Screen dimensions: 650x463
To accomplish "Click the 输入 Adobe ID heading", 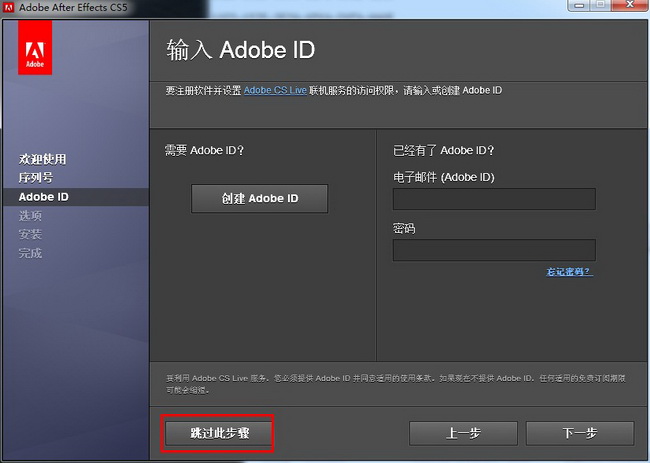I will click(240, 50).
